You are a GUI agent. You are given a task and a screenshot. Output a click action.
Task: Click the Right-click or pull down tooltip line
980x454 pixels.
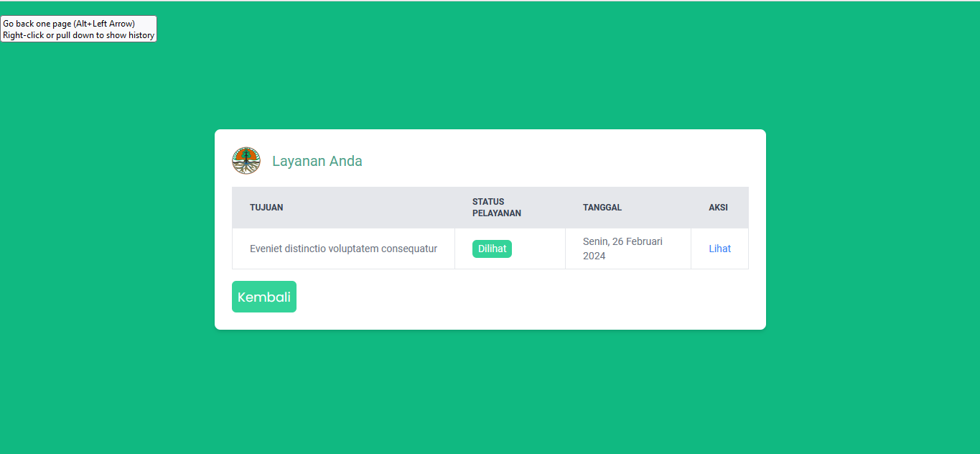pos(78,35)
